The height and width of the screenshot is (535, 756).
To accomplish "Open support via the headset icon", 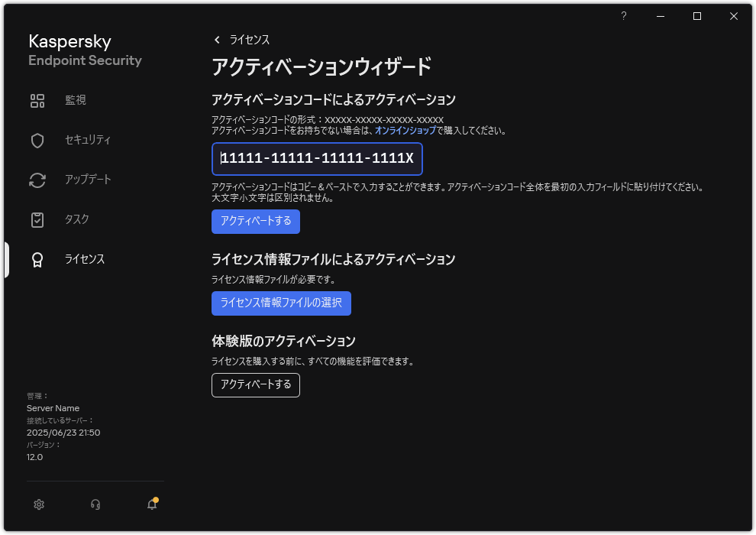I will point(95,504).
